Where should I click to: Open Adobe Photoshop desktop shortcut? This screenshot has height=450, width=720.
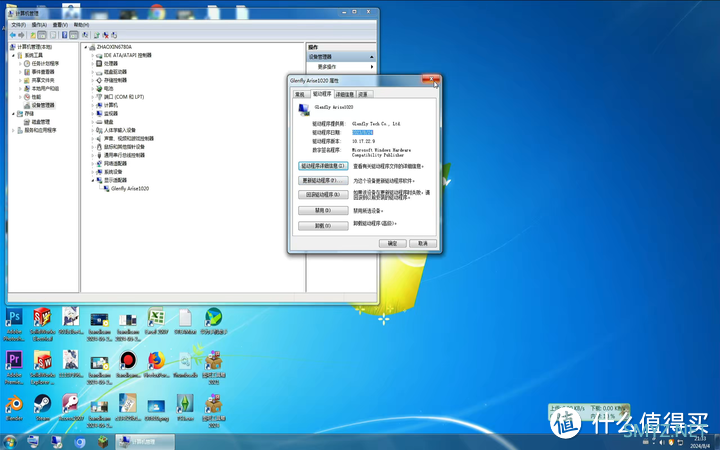pyautogui.click(x=14, y=319)
